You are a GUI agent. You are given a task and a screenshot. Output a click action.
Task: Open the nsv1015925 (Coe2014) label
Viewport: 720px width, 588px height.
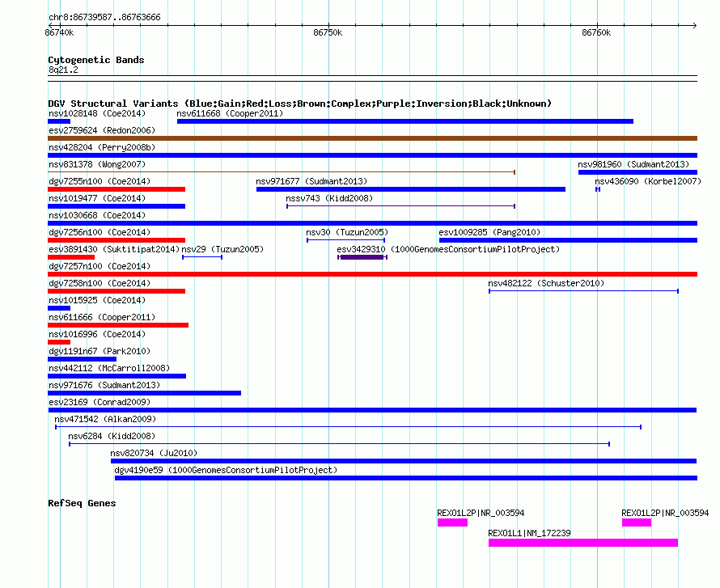click(97, 300)
